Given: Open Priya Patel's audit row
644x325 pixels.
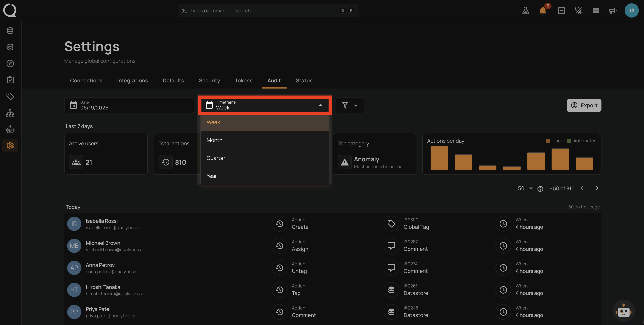Looking at the screenshot, I should (332, 312).
